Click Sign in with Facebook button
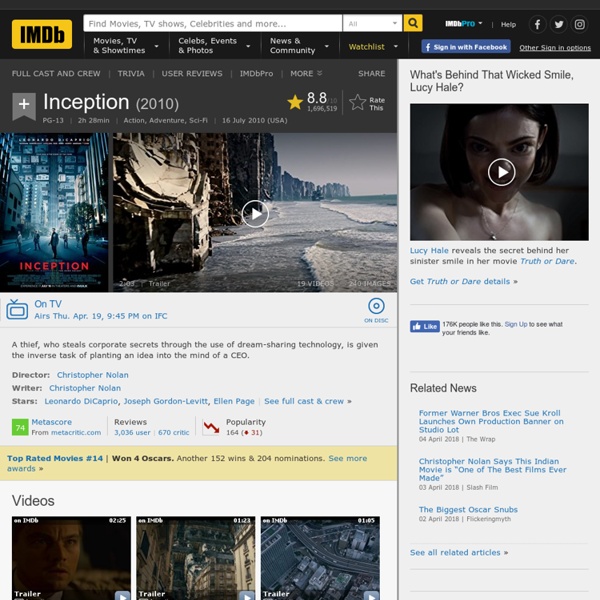The image size is (600, 600). (x=466, y=47)
